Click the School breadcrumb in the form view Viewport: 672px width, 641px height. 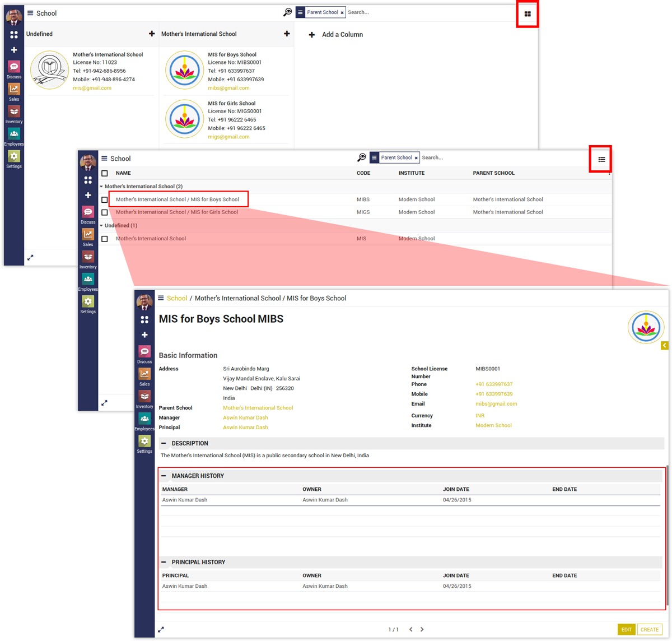coord(177,298)
